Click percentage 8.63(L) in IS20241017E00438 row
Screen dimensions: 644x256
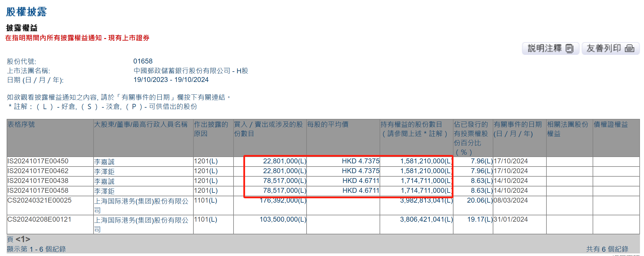pos(482,181)
